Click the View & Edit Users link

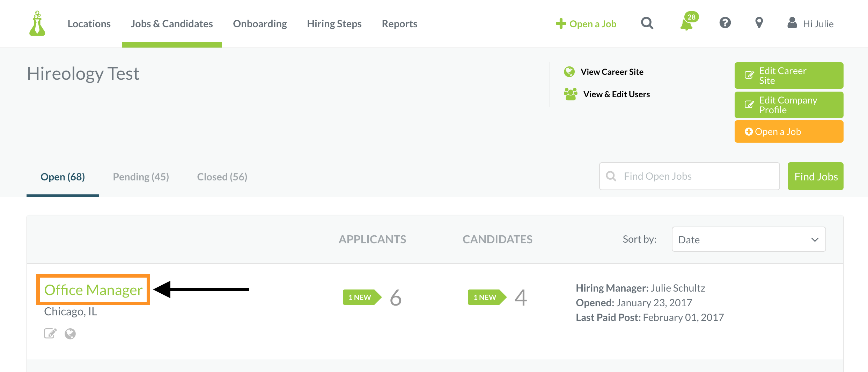(x=617, y=94)
